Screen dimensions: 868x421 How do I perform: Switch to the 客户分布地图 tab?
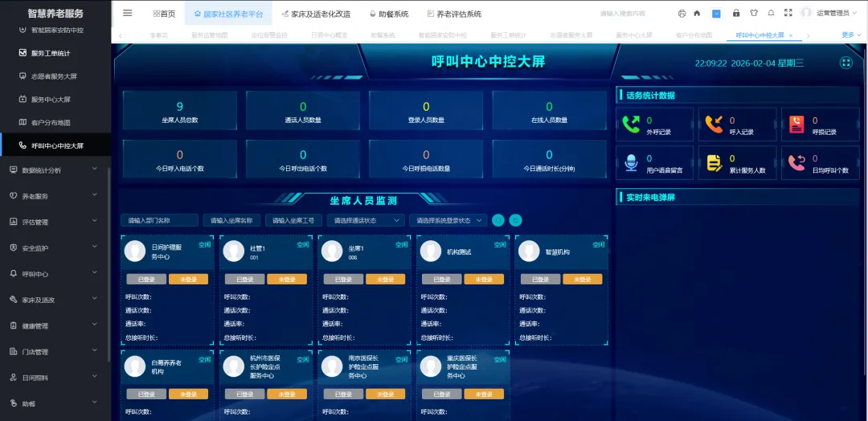(694, 35)
